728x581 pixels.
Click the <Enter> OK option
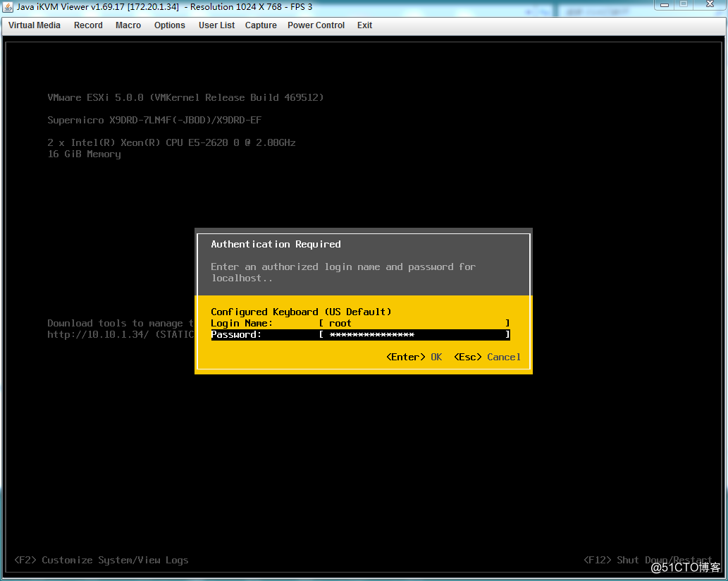coord(414,357)
